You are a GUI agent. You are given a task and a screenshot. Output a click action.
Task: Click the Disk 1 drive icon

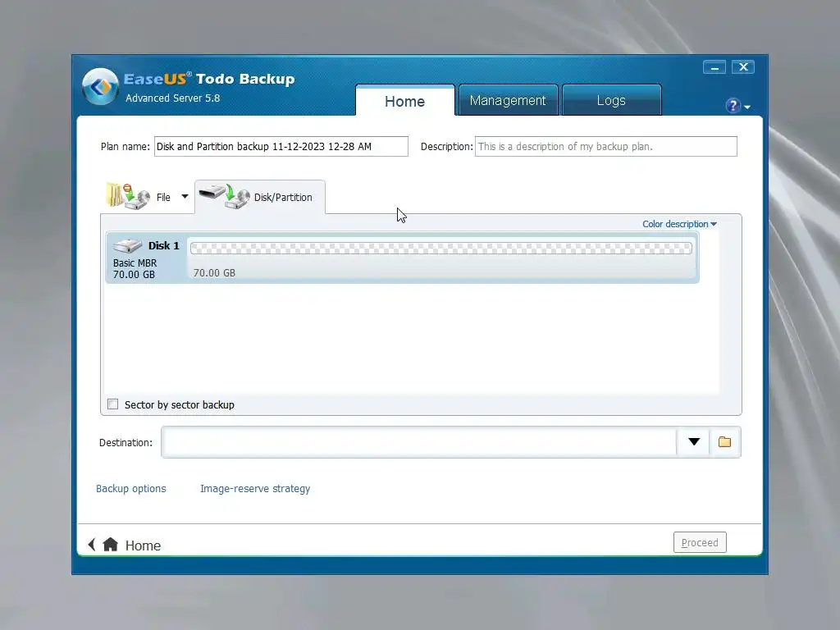pos(127,245)
